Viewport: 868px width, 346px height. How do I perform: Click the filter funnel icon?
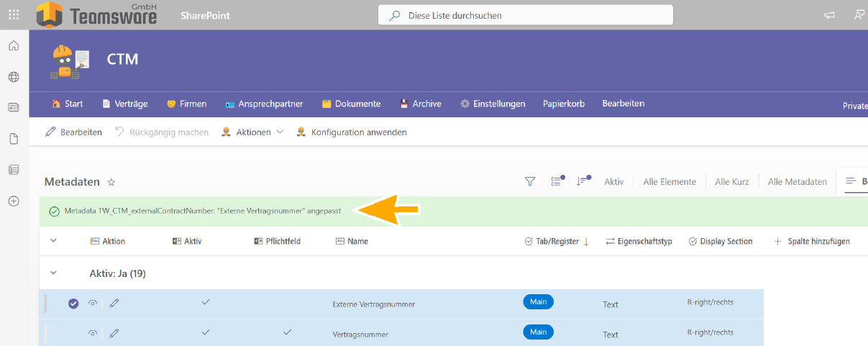click(530, 182)
